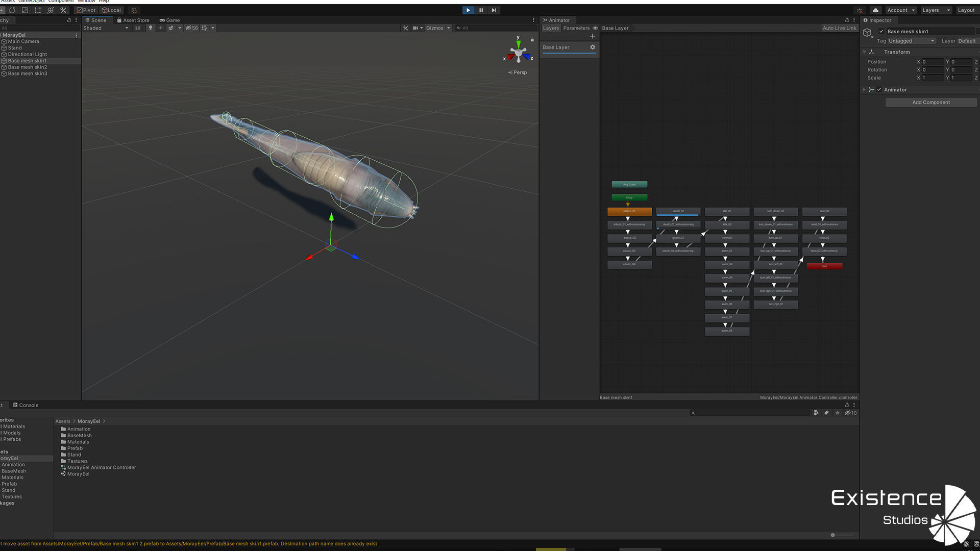Select the Rect tool in toolbar
Image resolution: width=980 pixels, height=551 pixels.
click(38, 10)
